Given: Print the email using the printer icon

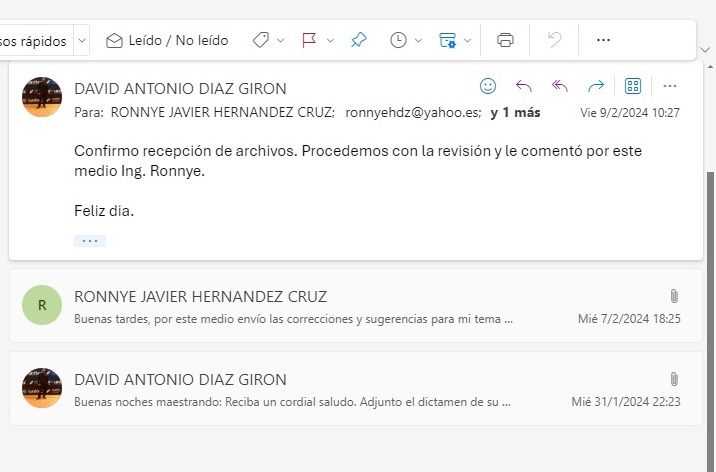Looking at the screenshot, I should point(506,40).
